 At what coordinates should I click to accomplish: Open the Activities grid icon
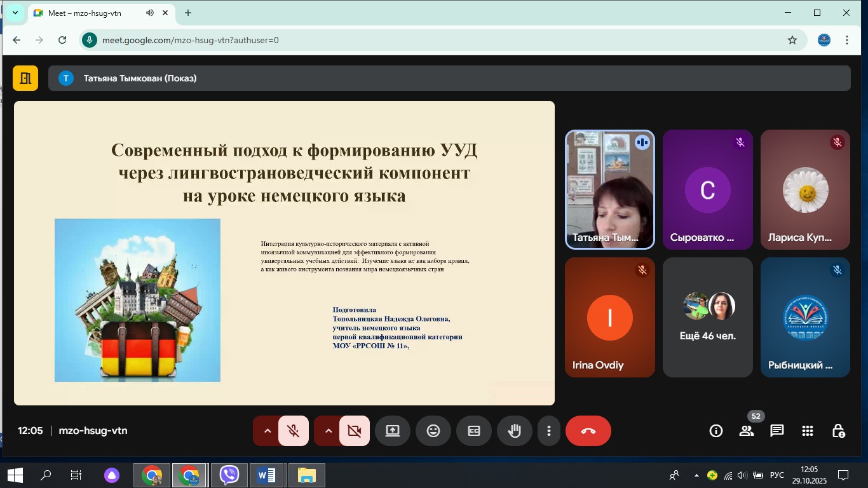[808, 431]
